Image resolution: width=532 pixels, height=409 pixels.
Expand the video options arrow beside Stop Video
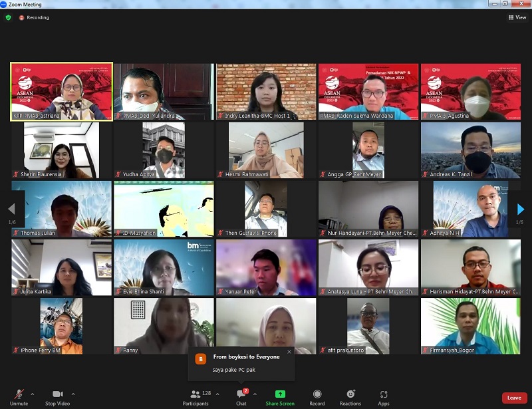[73, 394]
